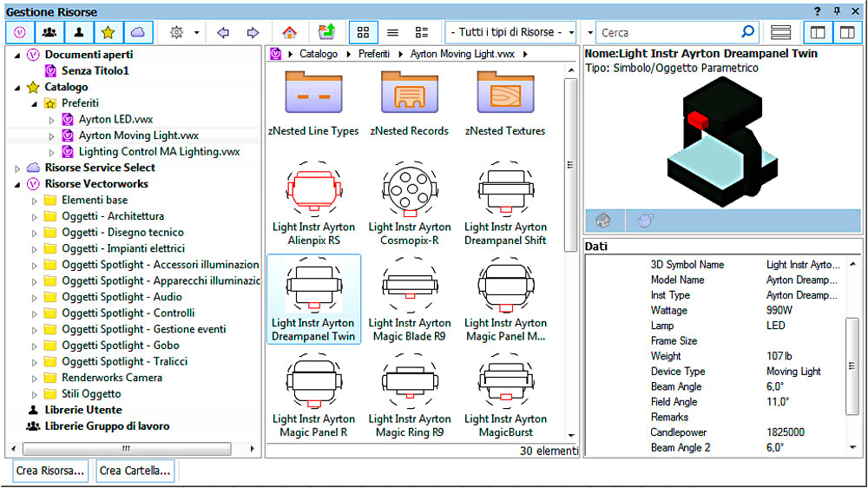Pin the Gestione Risorse palette
Screen dimensions: 868x488
click(837, 11)
